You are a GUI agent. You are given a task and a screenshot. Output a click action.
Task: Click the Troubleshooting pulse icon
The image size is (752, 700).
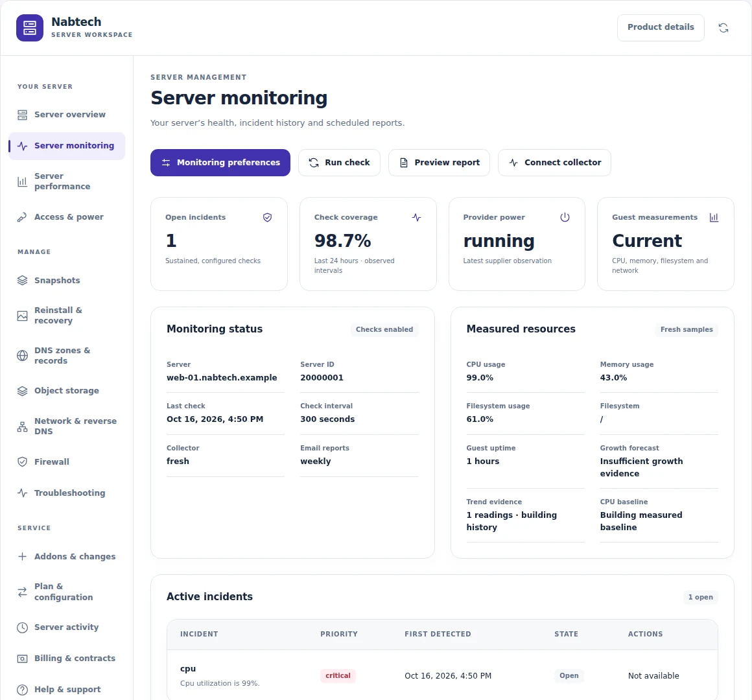pyautogui.click(x=23, y=493)
